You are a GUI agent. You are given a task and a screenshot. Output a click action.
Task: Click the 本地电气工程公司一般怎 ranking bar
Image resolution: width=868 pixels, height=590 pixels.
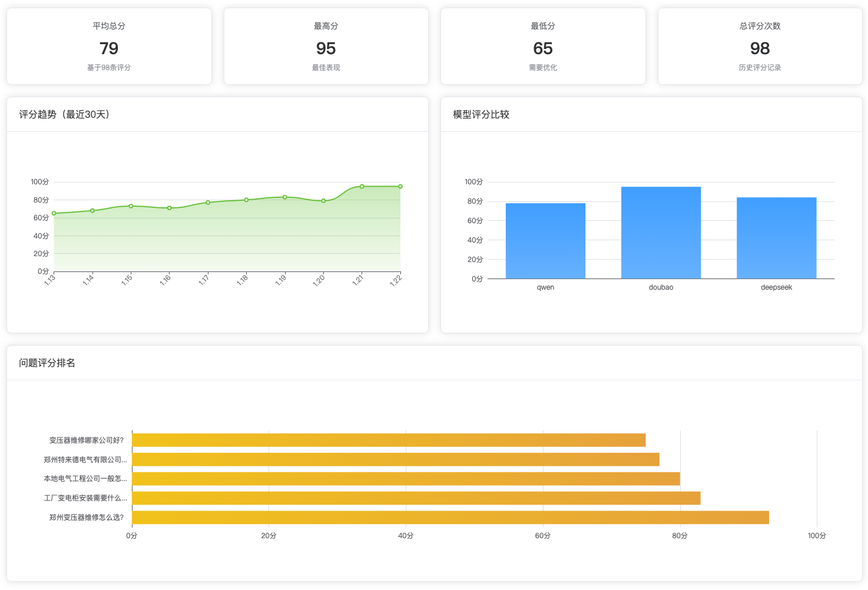(x=406, y=479)
